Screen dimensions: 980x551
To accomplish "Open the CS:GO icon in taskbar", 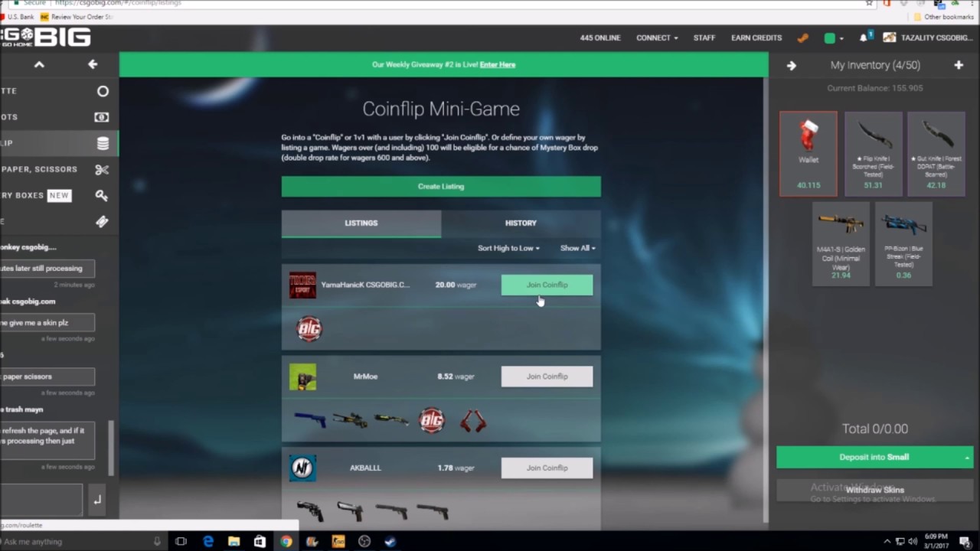I will click(x=338, y=542).
